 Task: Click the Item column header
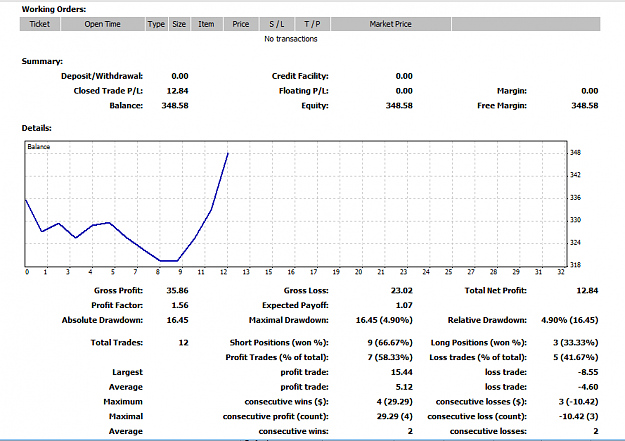click(x=206, y=24)
